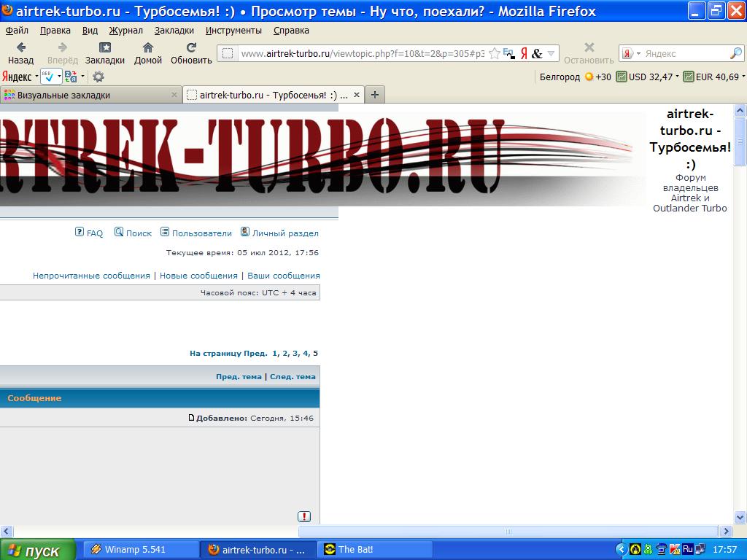Click the Yandex red Я icon in address bar
747x560 pixels.
523,53
